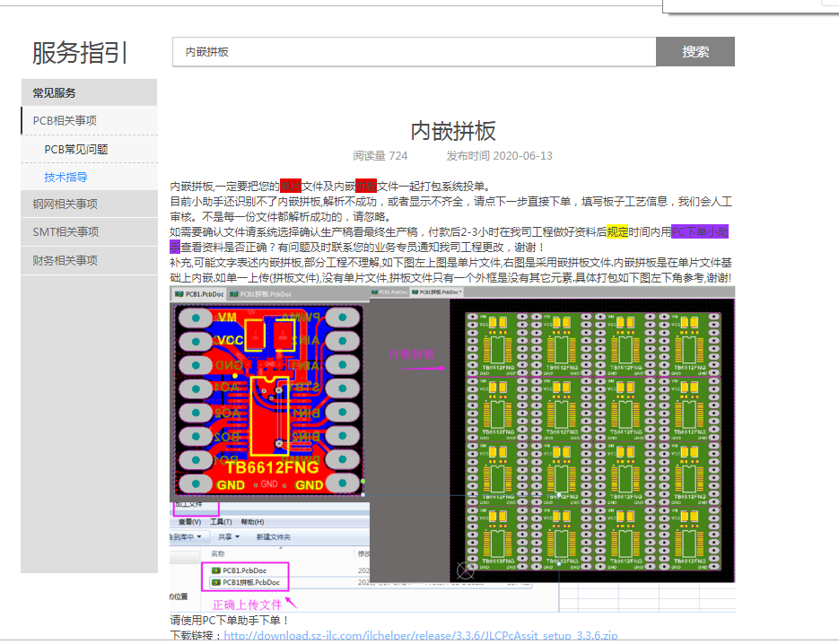This screenshot has width=839, height=644.
Task: Open the JLCPcAssit download link
Action: click(420, 636)
